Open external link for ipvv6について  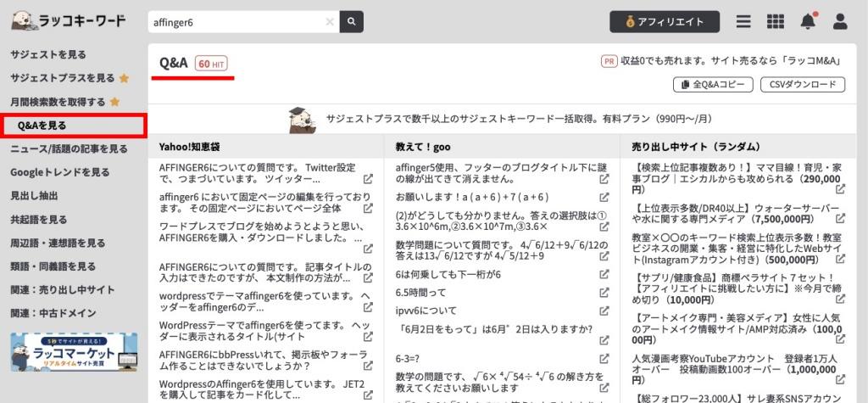604,311
